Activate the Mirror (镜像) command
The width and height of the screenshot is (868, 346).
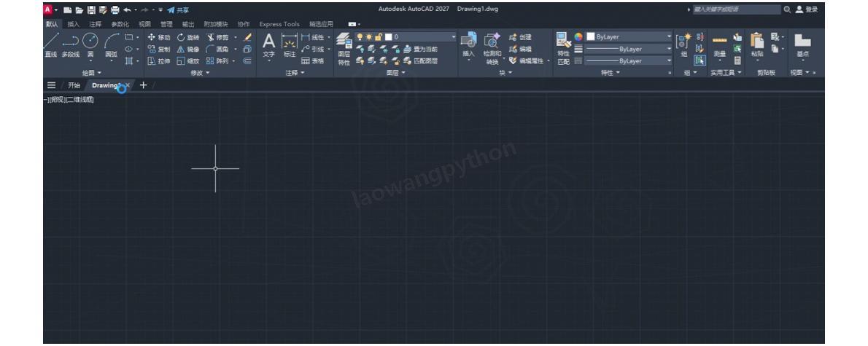[188, 50]
